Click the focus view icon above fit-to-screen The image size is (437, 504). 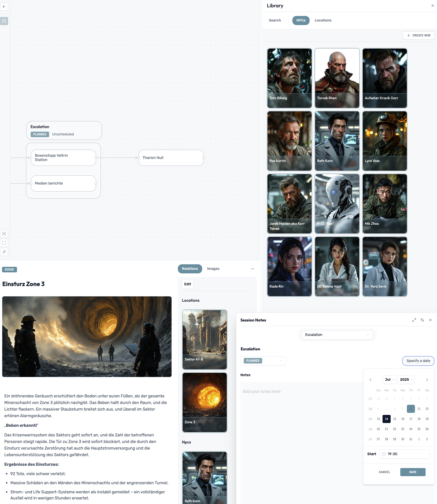point(4,234)
